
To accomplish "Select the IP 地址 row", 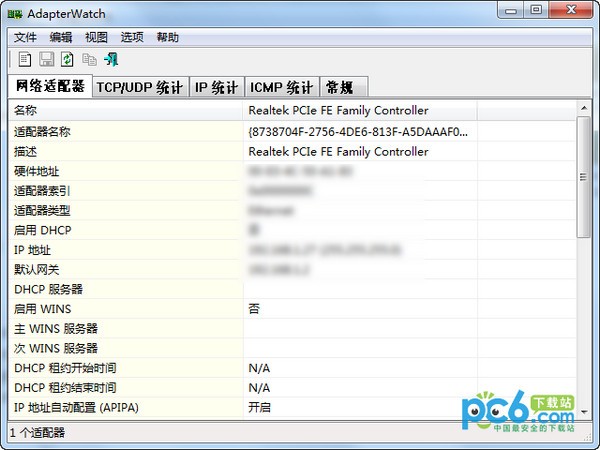I will [292, 250].
